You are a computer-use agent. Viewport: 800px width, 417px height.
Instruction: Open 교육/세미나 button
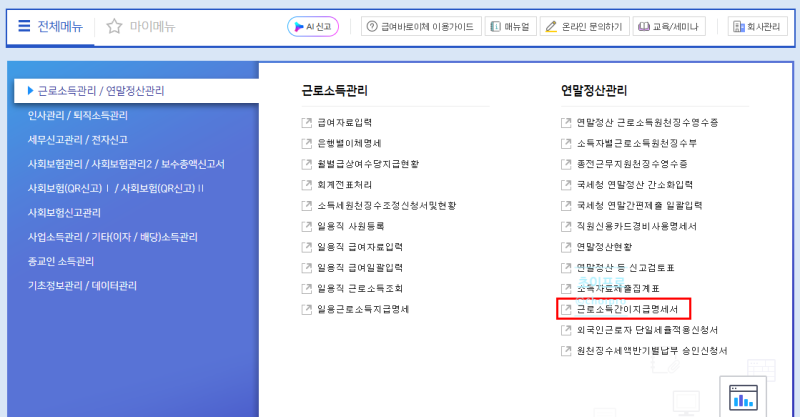[669, 27]
